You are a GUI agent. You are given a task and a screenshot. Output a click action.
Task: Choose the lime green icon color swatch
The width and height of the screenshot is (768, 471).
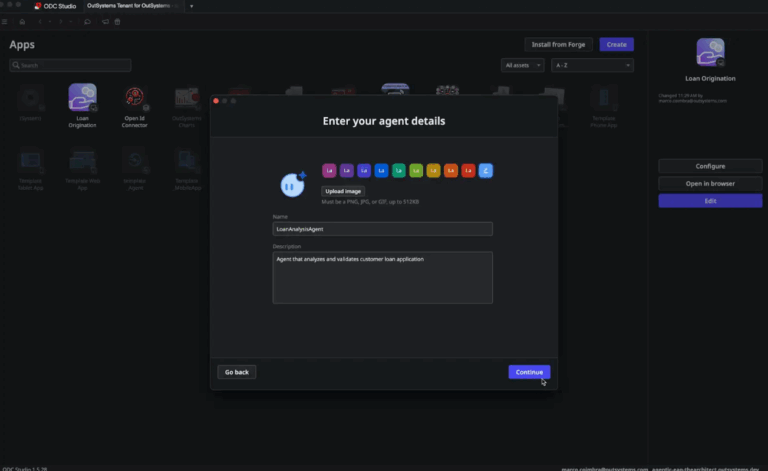(x=416, y=170)
